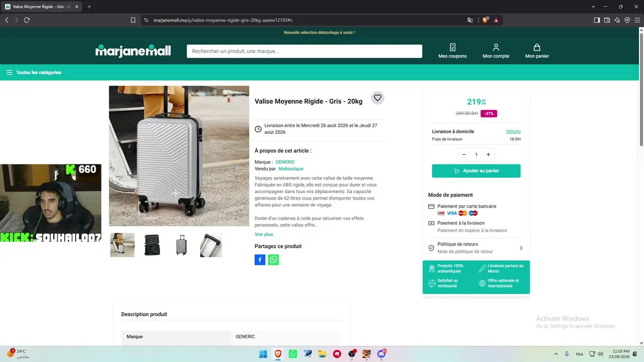Decrease the quantity with the minus button

pyautogui.click(x=464, y=154)
